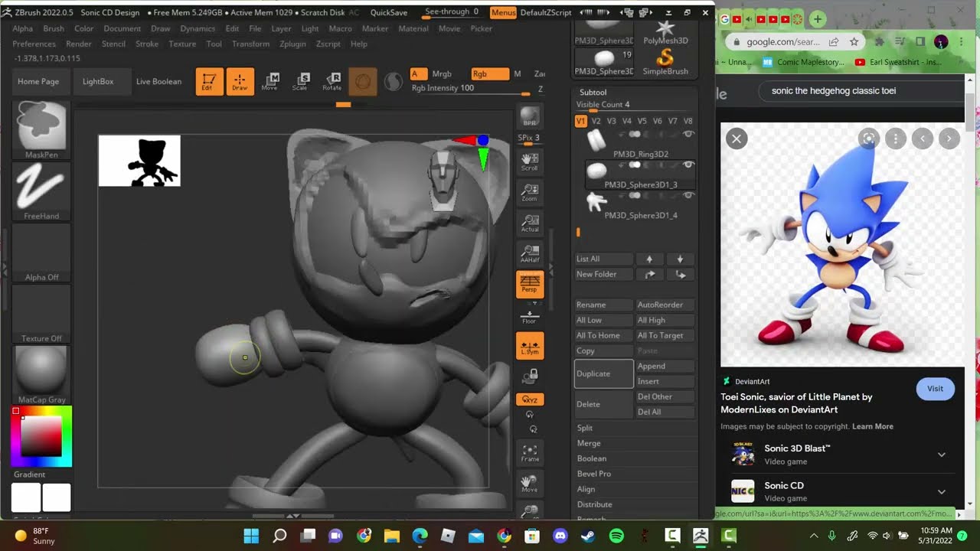The height and width of the screenshot is (551, 980).
Task: Toggle Perspective view button
Action: 529,284
